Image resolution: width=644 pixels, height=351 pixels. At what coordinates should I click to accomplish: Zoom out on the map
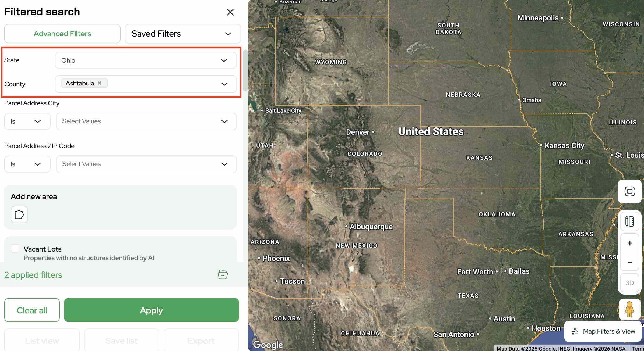(629, 262)
